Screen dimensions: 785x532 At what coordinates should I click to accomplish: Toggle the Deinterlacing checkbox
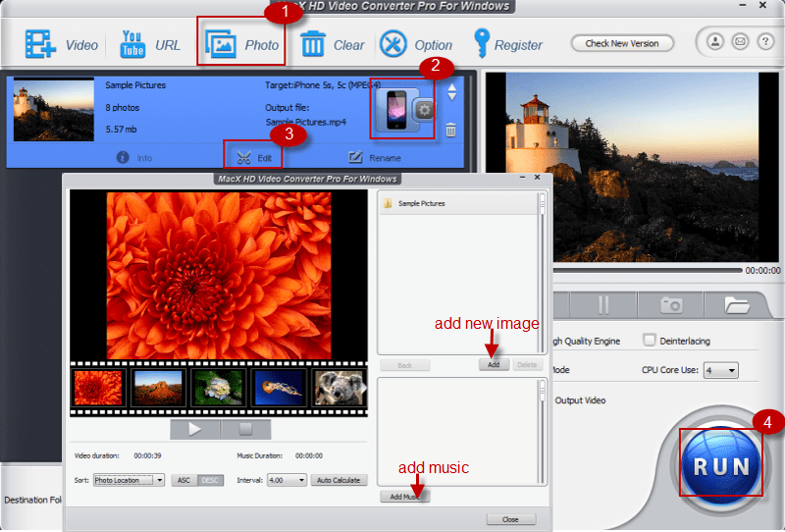pyautogui.click(x=650, y=341)
